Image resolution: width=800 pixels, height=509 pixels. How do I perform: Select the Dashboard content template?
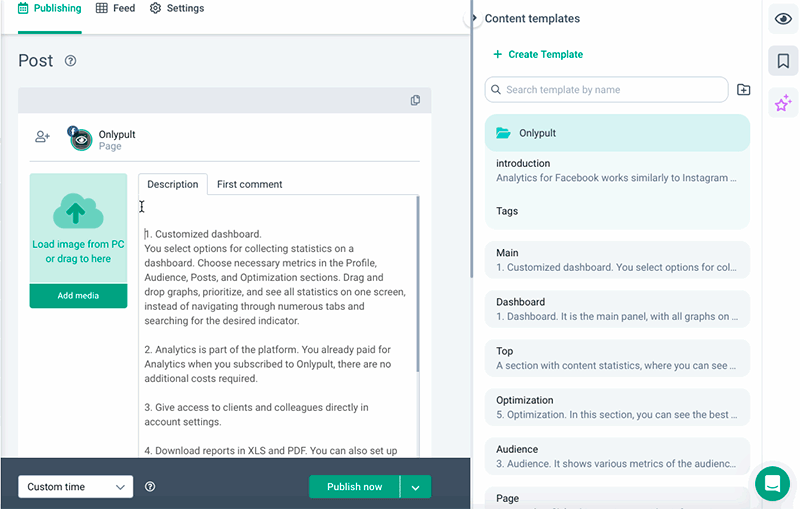point(616,309)
